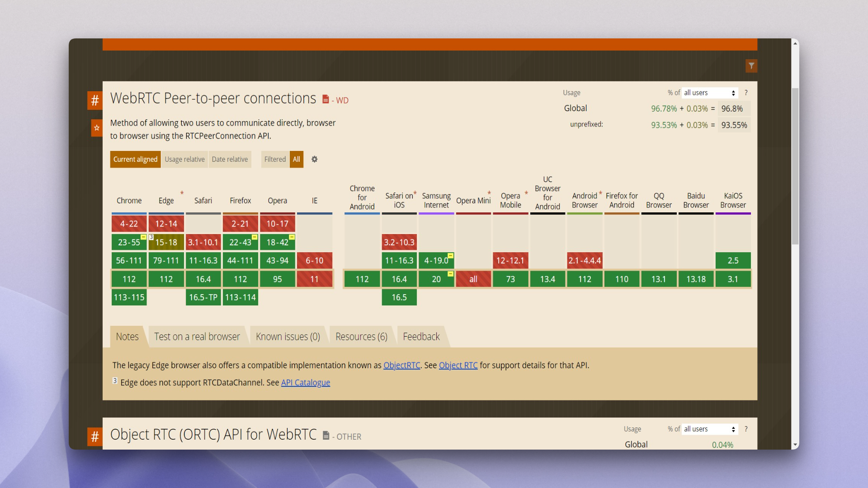
Task: Open the browser filter settings gear
Action: pos(314,159)
